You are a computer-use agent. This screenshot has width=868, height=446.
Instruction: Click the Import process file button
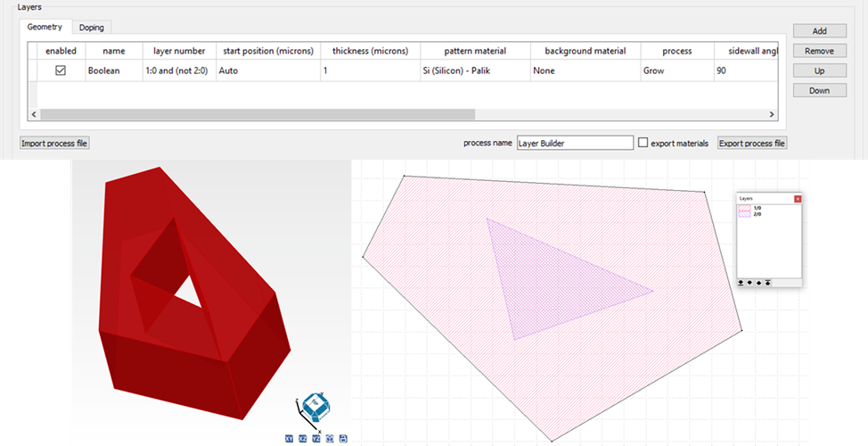pos(55,143)
